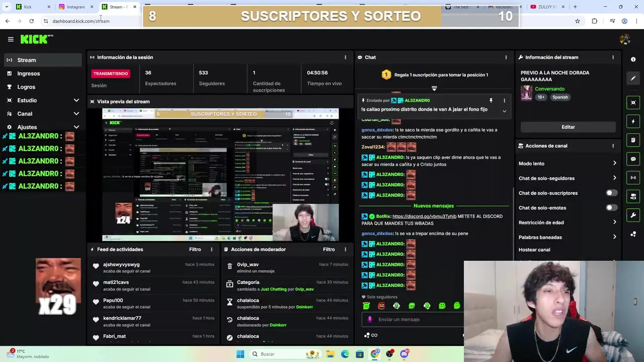Select Stream in left sidebar
644x362 pixels.
[43, 60]
